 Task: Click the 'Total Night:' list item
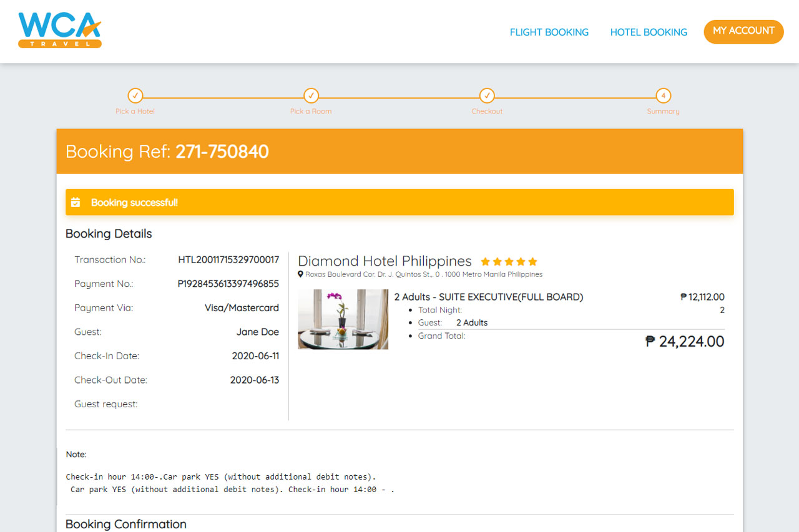click(x=440, y=310)
